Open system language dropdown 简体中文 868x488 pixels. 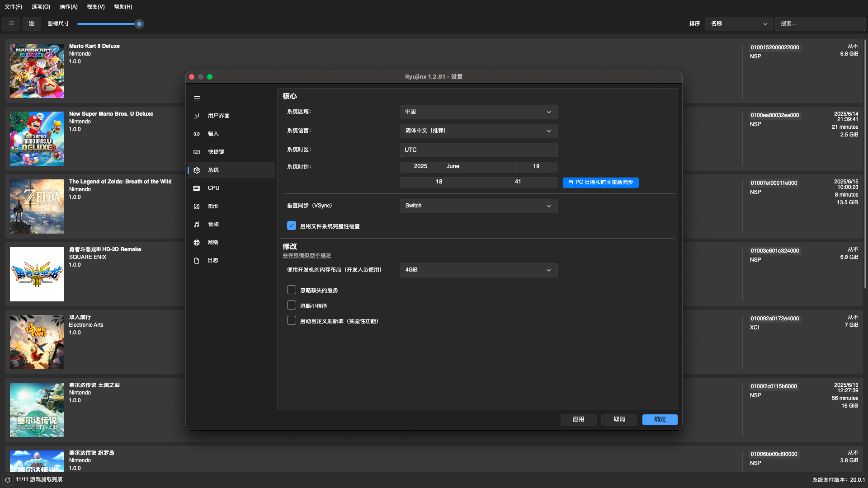click(x=478, y=131)
